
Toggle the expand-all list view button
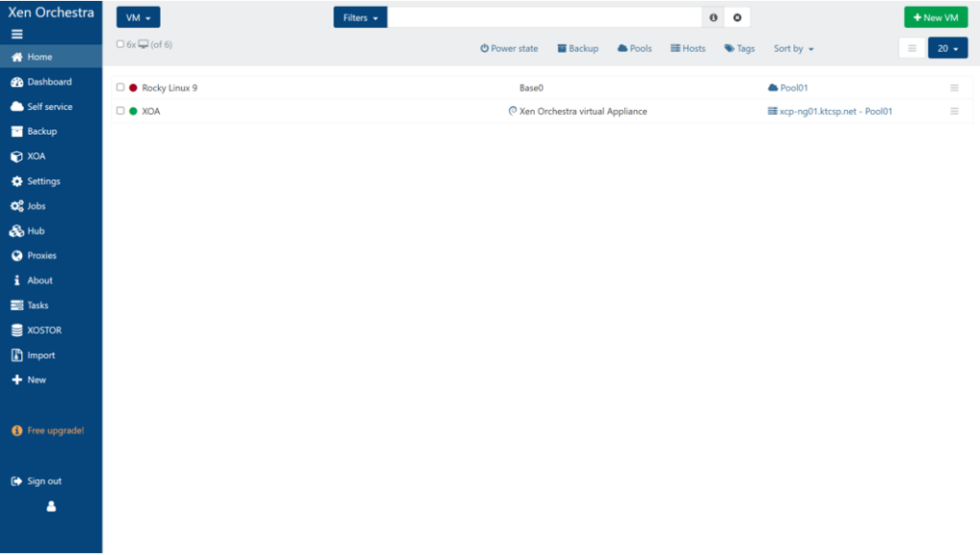911,48
